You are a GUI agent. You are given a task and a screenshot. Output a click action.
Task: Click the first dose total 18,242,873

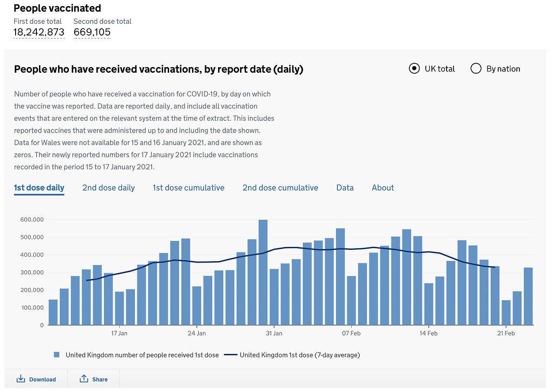pyautogui.click(x=39, y=32)
